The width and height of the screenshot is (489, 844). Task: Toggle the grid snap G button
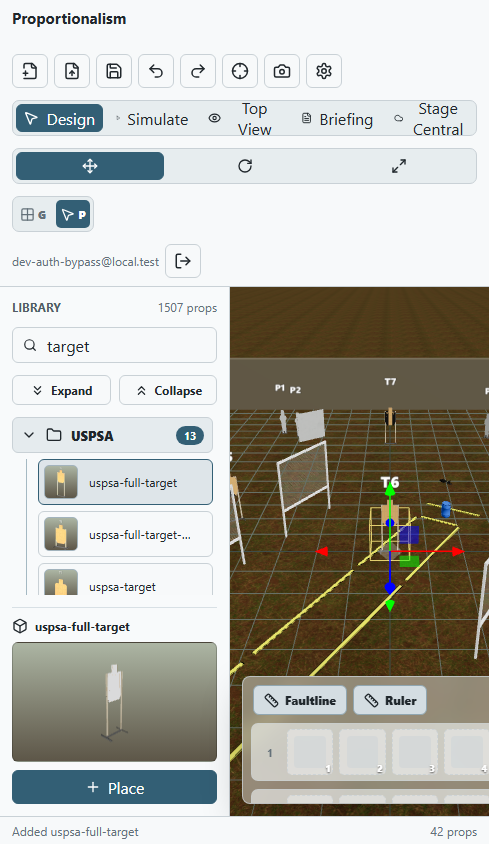pyautogui.click(x=33, y=215)
